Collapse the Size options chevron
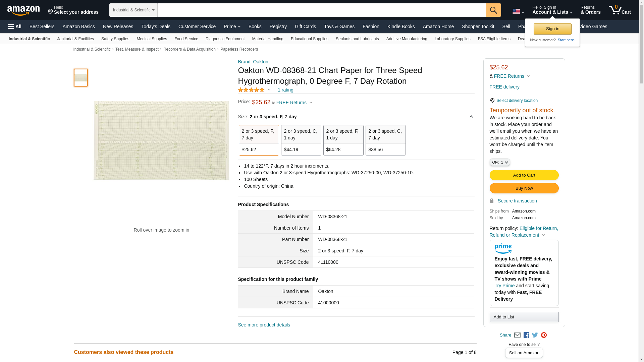The height and width of the screenshot is (362, 644). 471,117
